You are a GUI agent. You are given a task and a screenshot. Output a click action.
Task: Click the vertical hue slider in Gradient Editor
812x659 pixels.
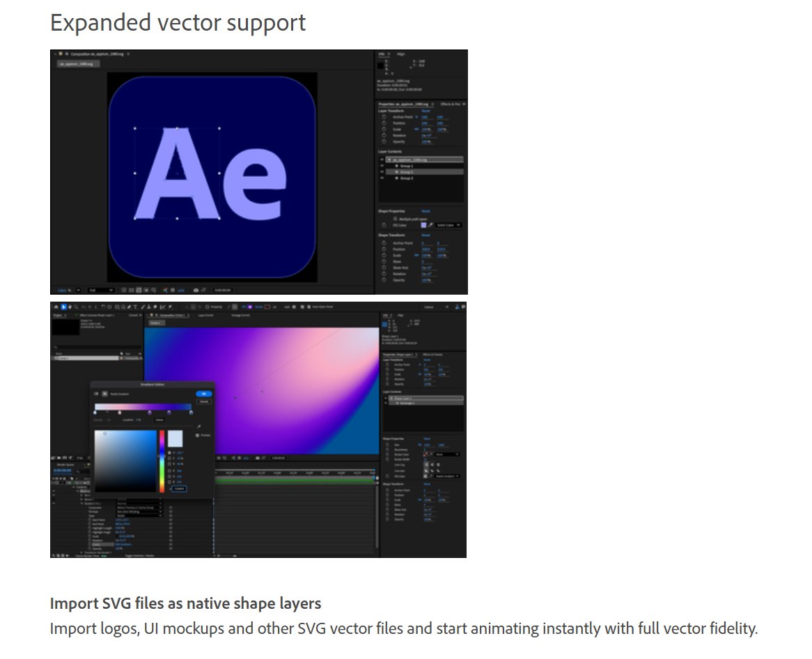162,461
